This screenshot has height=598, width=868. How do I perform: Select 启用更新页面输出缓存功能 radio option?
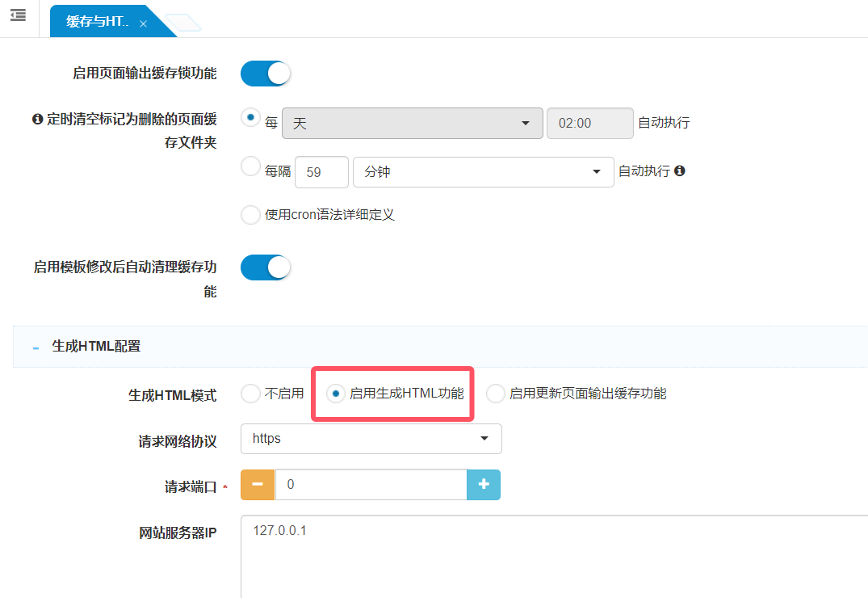pos(495,394)
